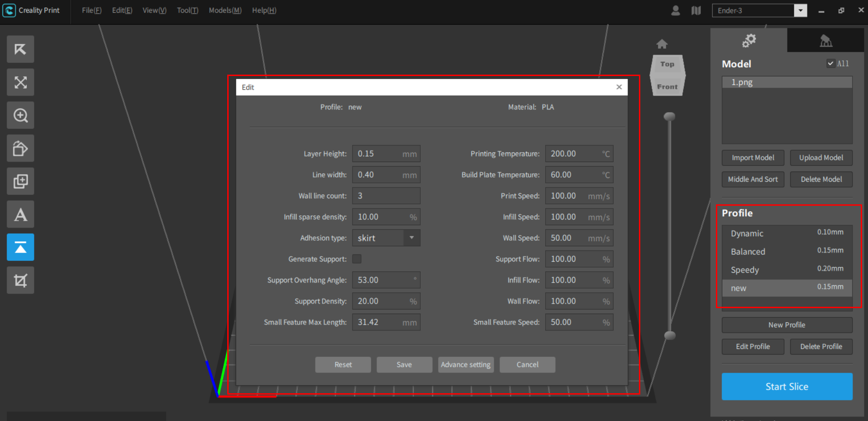Click the Top face of the view cube
This screenshot has width=868, height=421.
(667, 64)
